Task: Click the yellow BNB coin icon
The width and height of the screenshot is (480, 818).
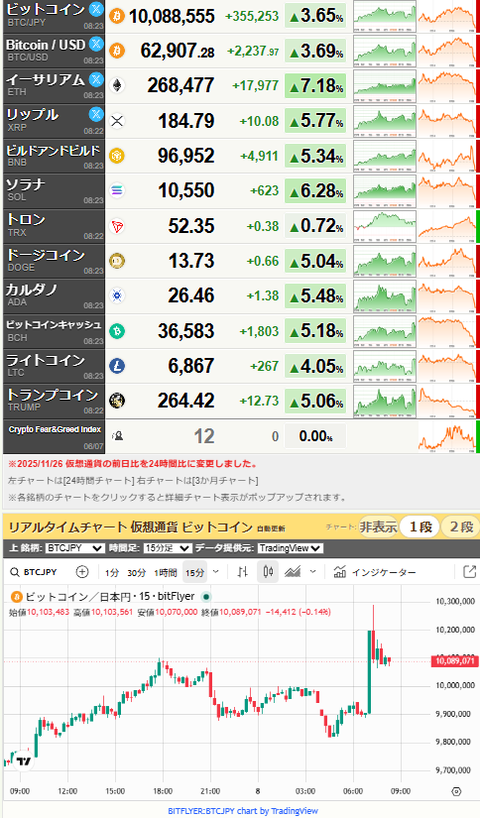Action: [117, 155]
